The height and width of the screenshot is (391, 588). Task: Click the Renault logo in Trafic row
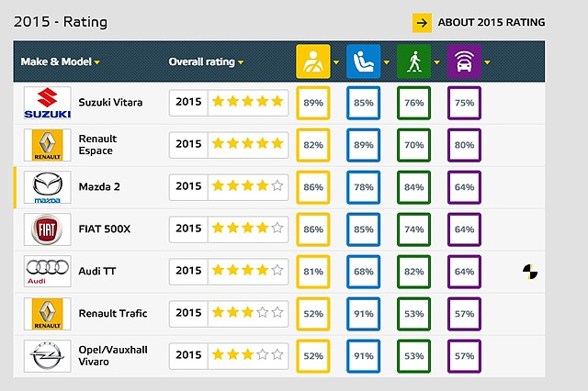[x=47, y=314]
